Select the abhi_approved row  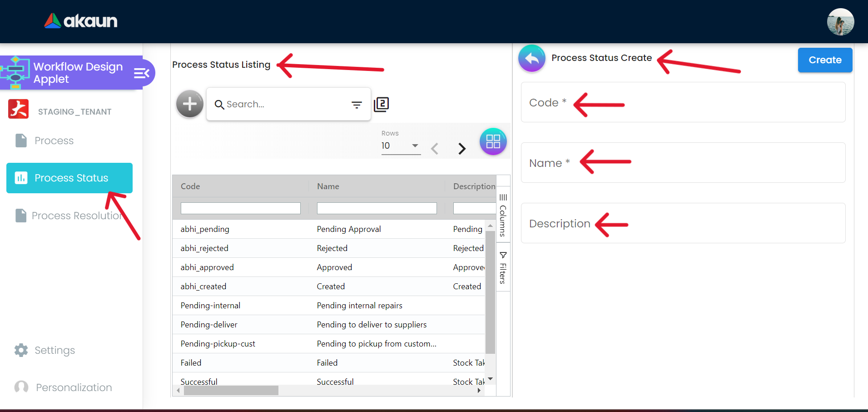[329, 267]
